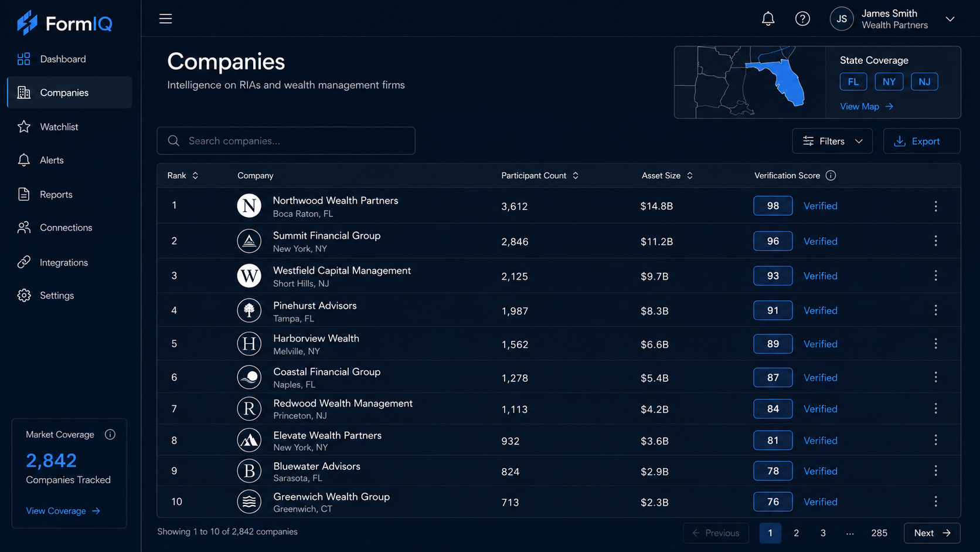Sort table by Rank
The image size is (980, 552).
coord(183,175)
